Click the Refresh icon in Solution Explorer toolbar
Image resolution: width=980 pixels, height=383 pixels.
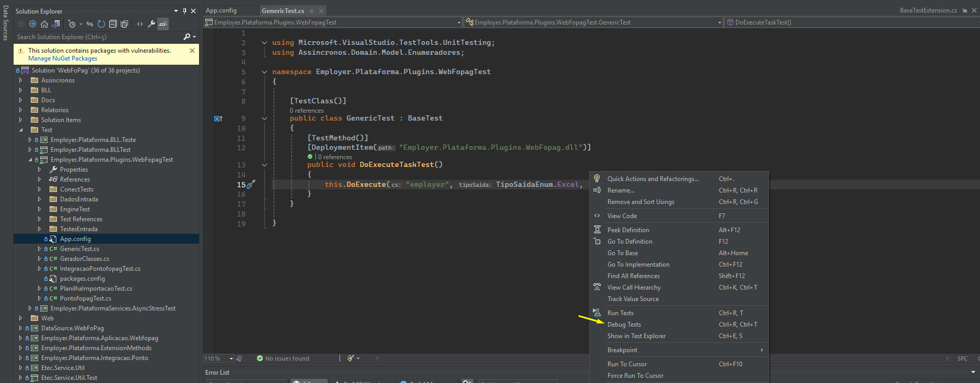101,24
